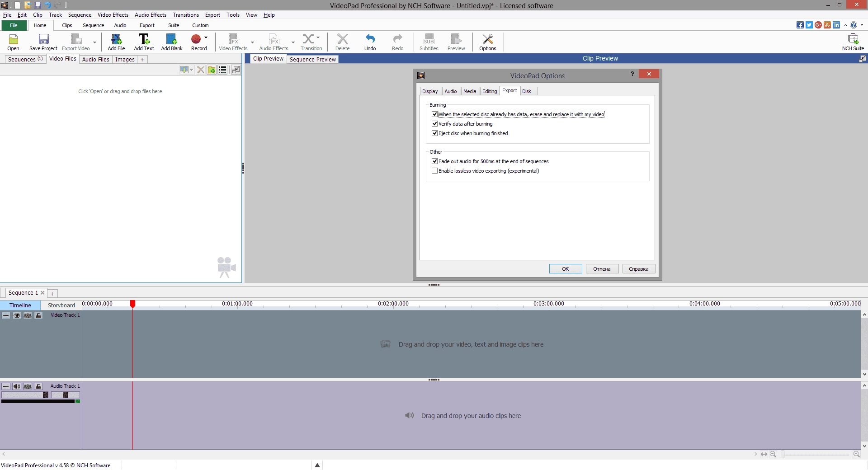This screenshot has height=470, width=868.
Task: Toggle Verify data after burning checkbox
Action: pos(434,124)
